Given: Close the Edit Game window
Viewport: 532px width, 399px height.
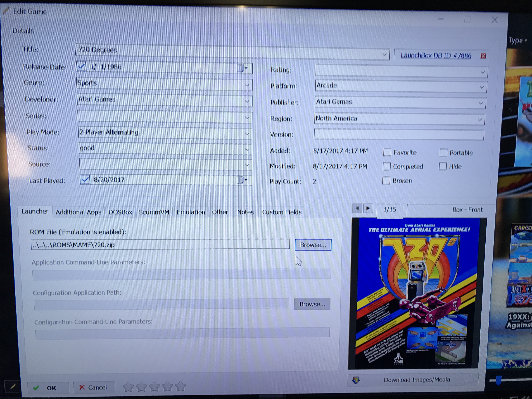Looking at the screenshot, I should pos(495,20).
